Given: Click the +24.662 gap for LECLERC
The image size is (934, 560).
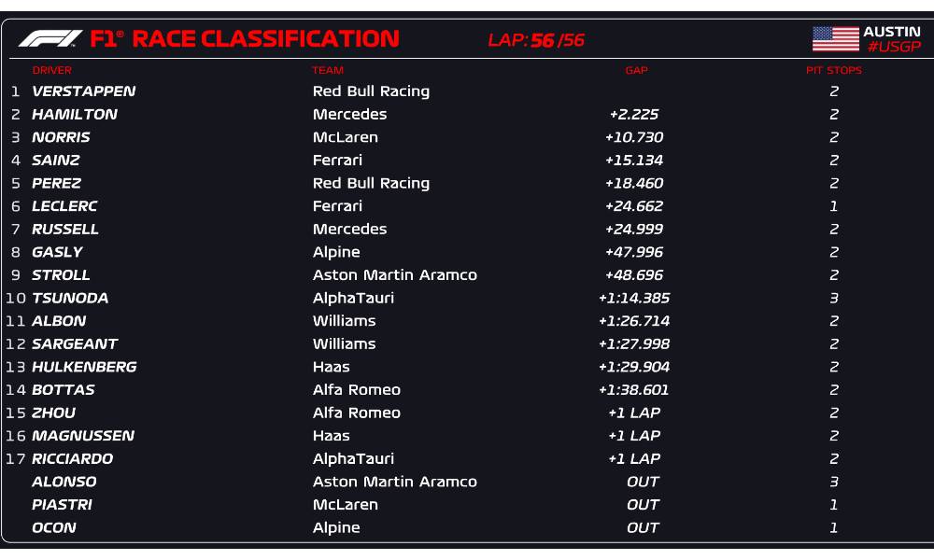Looking at the screenshot, I should point(634,206).
